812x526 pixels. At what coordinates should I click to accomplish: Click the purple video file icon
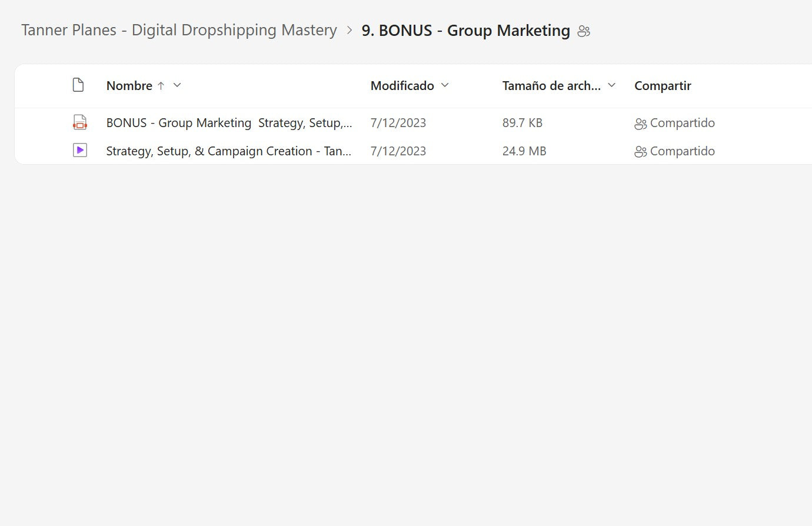[79, 151]
